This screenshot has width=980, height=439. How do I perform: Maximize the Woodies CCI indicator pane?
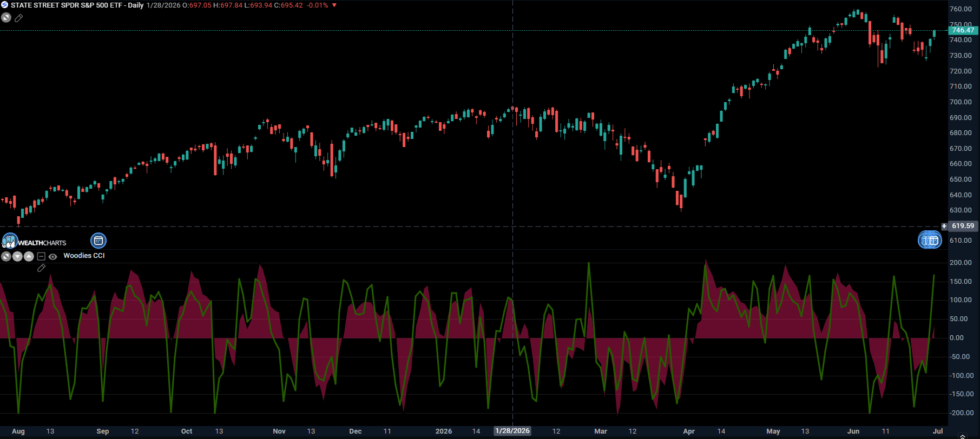[x=6, y=256]
